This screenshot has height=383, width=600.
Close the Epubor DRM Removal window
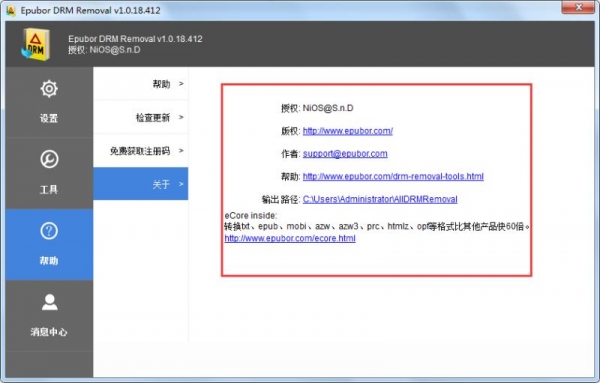[x=578, y=7]
